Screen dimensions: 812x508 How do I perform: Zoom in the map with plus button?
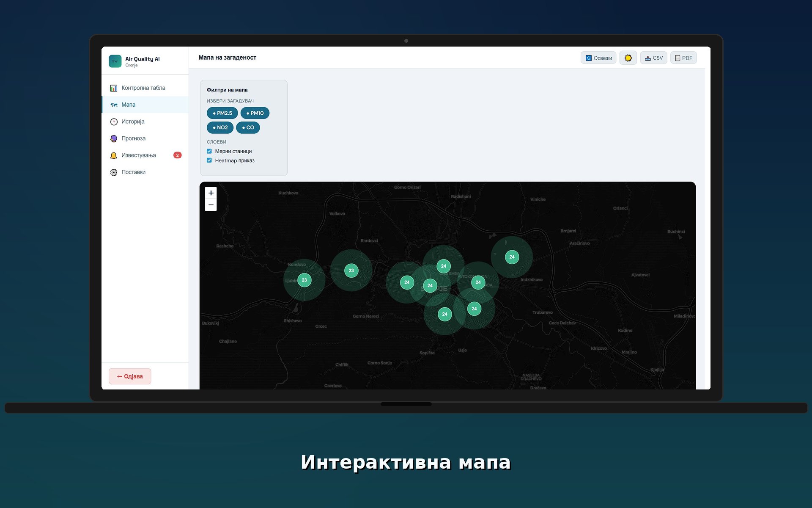click(x=211, y=193)
